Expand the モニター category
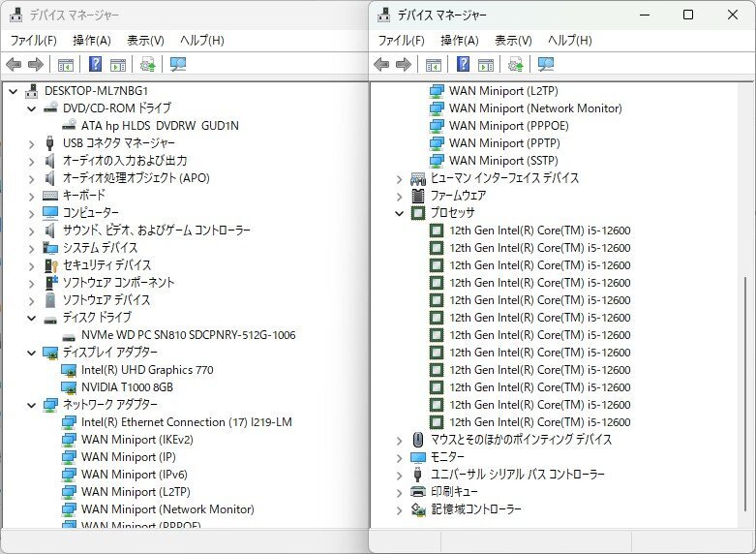The image size is (756, 554). point(400,457)
